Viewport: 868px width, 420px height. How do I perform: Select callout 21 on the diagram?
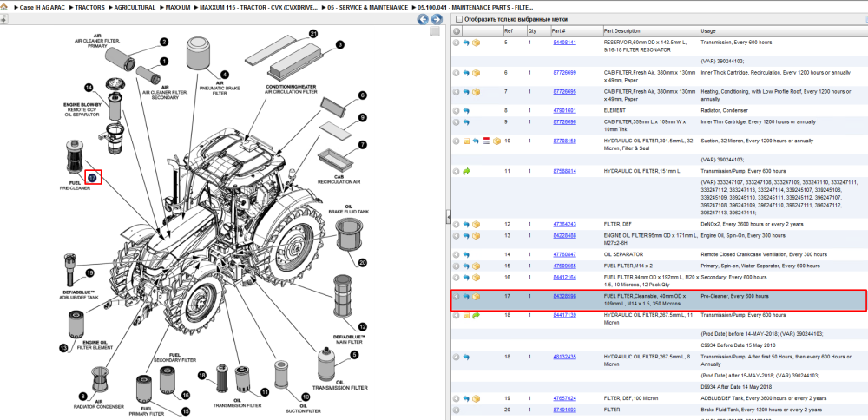[x=314, y=34]
